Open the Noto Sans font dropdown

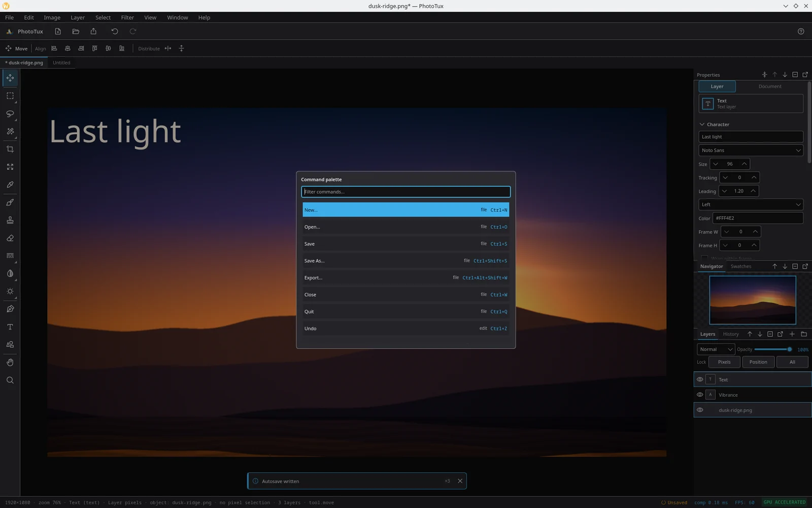pos(751,150)
